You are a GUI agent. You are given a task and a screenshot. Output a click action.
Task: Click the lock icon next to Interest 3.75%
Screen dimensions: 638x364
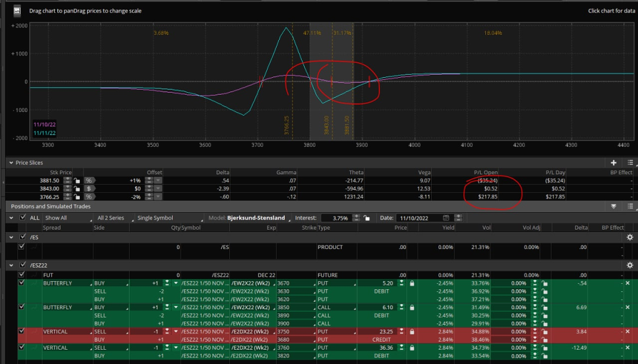(368, 218)
